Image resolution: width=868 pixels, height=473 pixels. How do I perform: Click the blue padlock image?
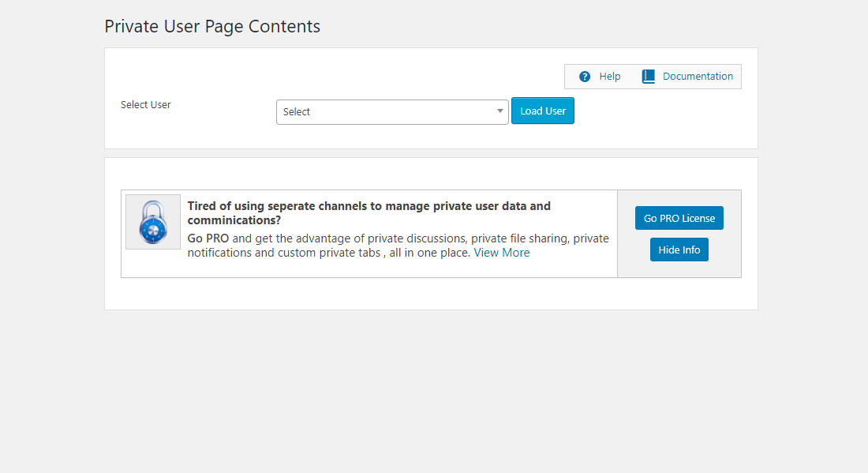[x=153, y=222]
